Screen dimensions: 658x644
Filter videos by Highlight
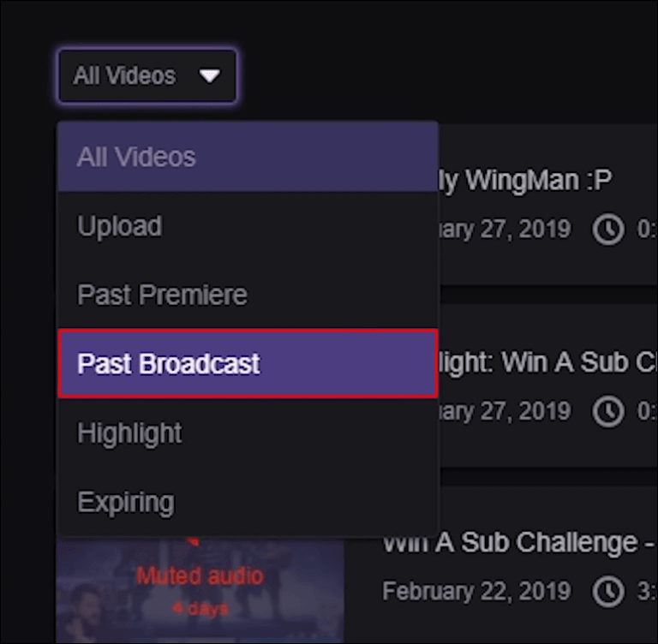pyautogui.click(x=248, y=432)
